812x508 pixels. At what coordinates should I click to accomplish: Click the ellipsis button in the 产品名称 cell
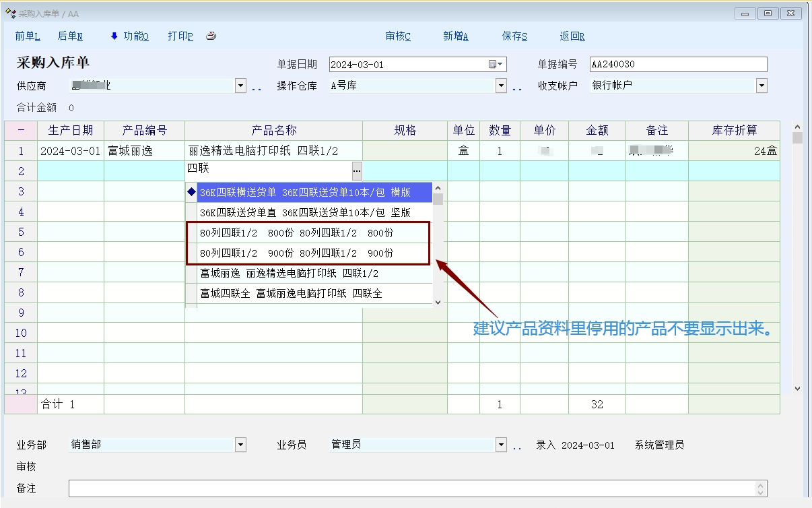pos(356,171)
